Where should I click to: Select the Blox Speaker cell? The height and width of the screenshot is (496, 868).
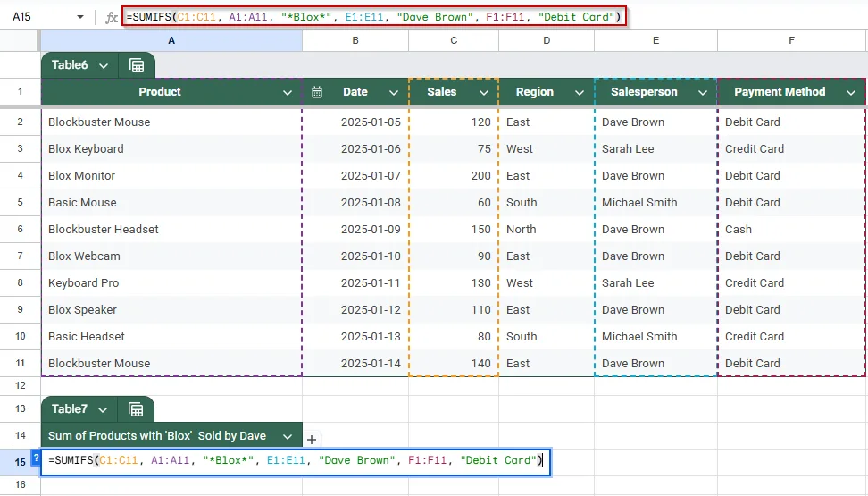[171, 310]
